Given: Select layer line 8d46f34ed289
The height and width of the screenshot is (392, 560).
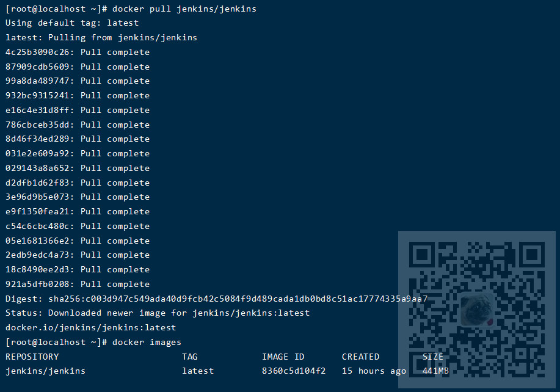Looking at the screenshot, I should pyautogui.click(x=78, y=139).
